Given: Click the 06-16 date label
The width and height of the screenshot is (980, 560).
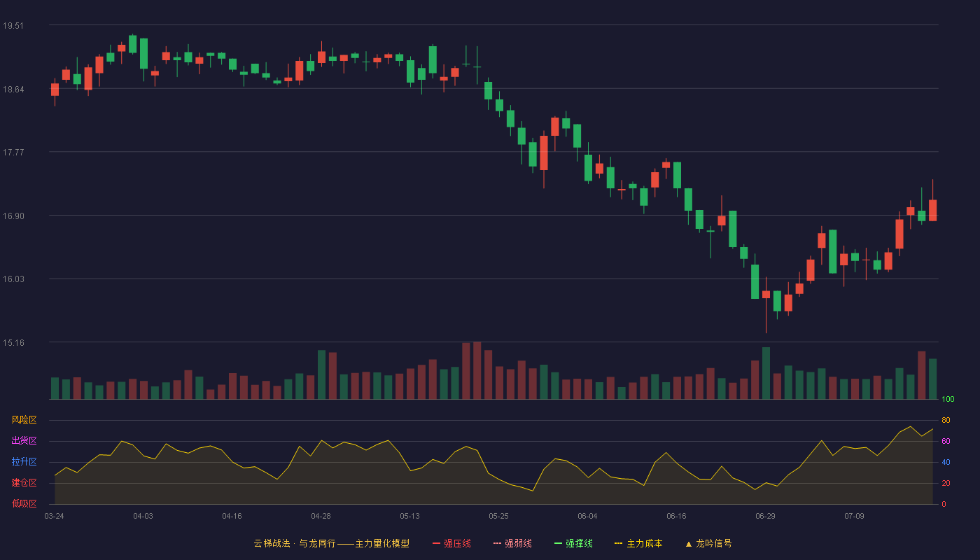Looking at the screenshot, I should [x=676, y=516].
